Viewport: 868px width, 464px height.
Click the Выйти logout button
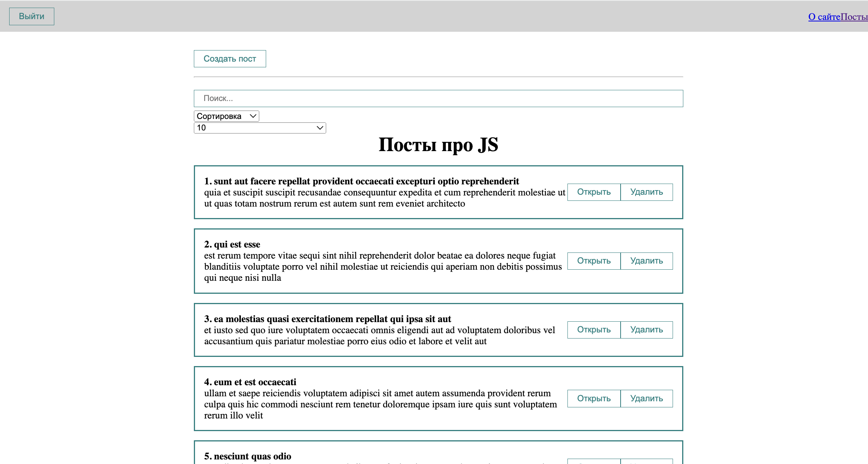point(32,16)
